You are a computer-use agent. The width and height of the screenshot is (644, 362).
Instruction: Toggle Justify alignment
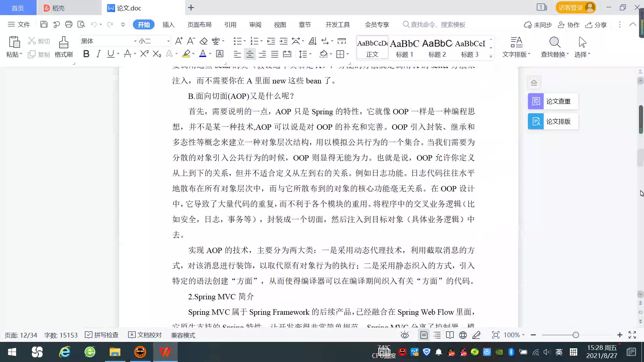275,54
